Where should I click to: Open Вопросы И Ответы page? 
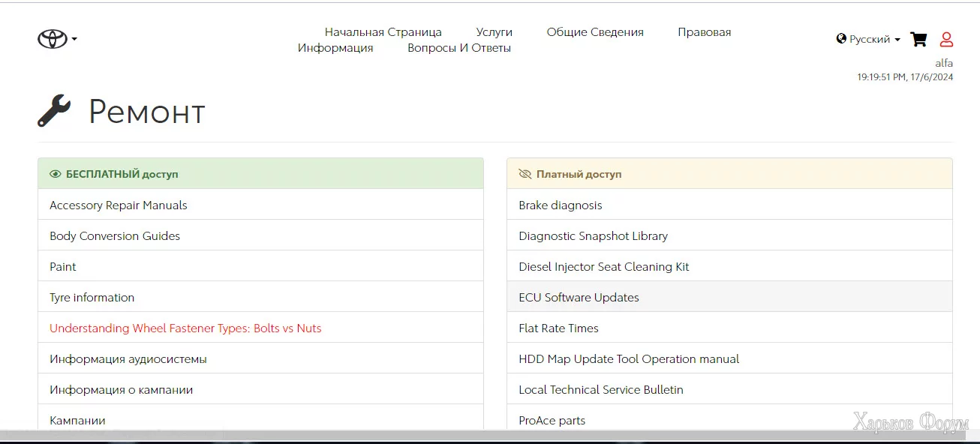click(x=459, y=48)
